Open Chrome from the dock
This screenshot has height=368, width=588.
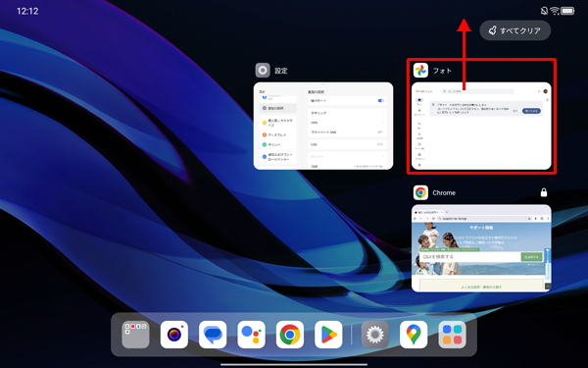pyautogui.click(x=290, y=335)
